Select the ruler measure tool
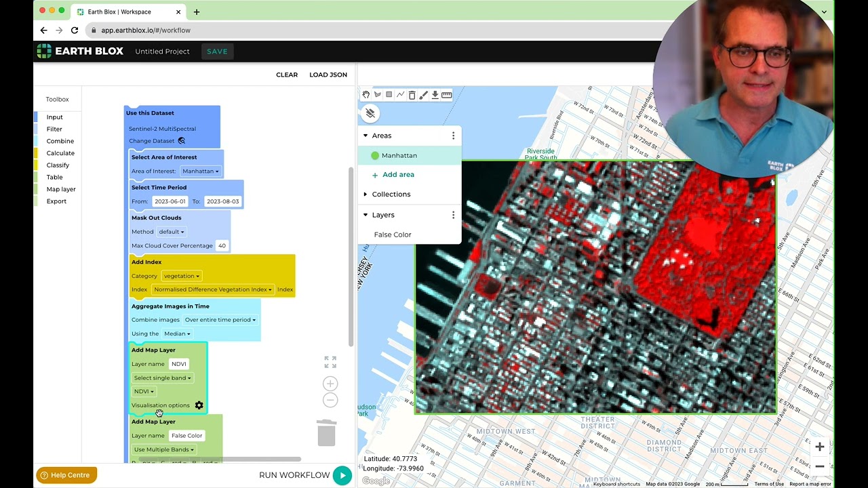Screen dimensions: 868x488 tap(446, 95)
